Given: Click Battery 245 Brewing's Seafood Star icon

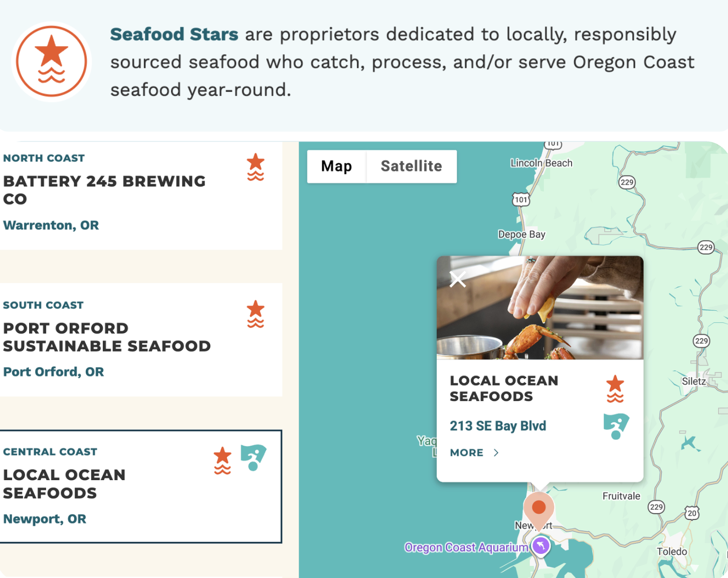Looking at the screenshot, I should pos(256,167).
